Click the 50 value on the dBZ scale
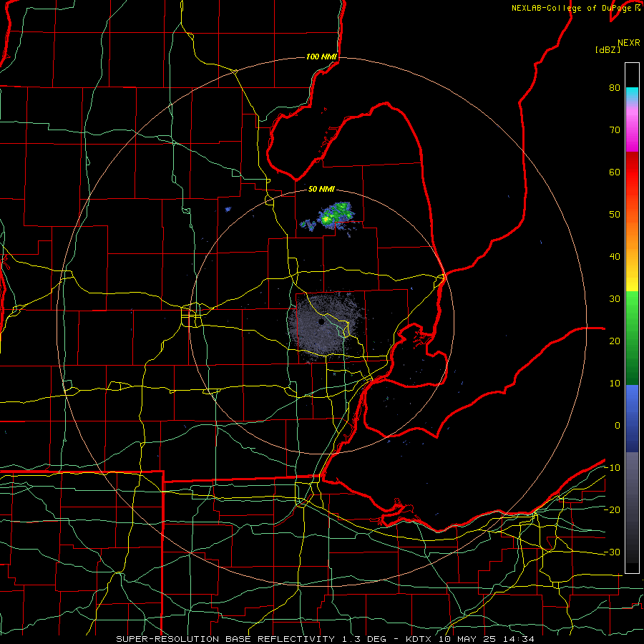This screenshot has height=644, width=644. click(615, 215)
